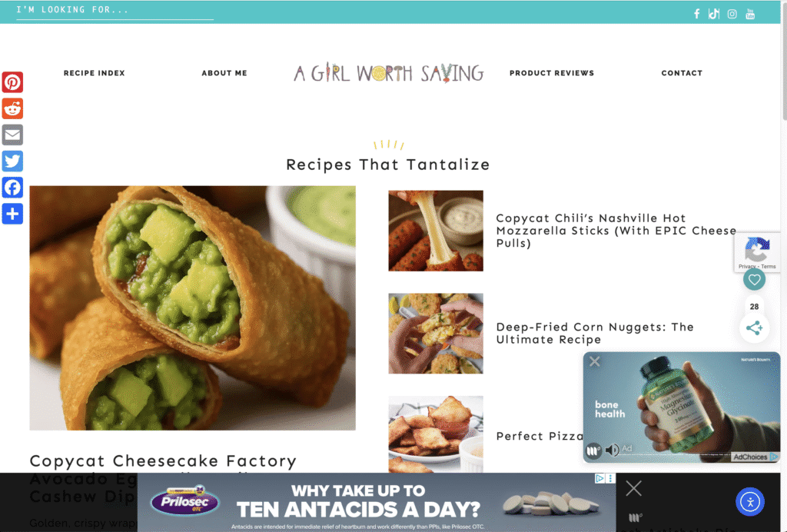Click the search field "I'm looking for..."
Viewport: 787px width, 532px height.
tap(115, 11)
